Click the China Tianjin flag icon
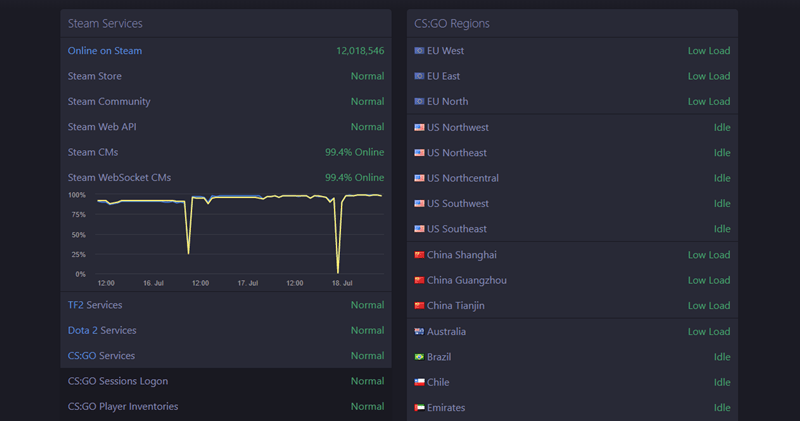This screenshot has width=800, height=421. click(x=419, y=306)
